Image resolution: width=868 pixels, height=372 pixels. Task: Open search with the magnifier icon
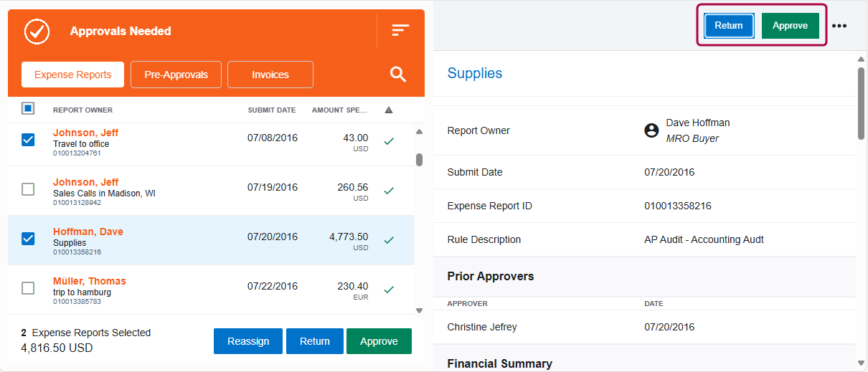coord(398,75)
